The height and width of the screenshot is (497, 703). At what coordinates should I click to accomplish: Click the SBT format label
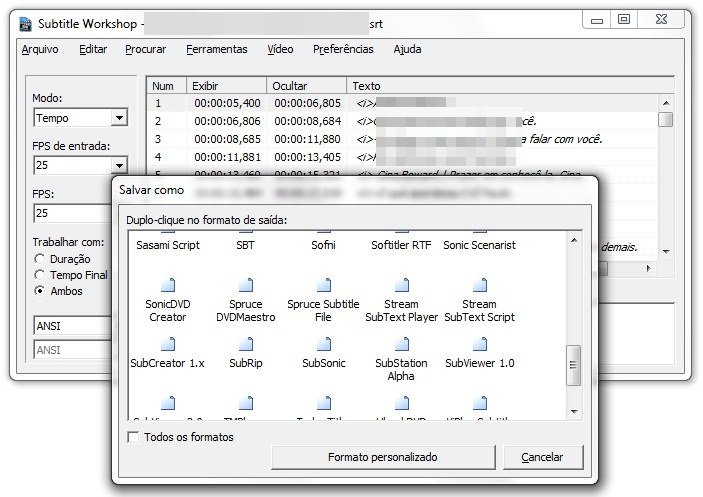[x=246, y=245]
